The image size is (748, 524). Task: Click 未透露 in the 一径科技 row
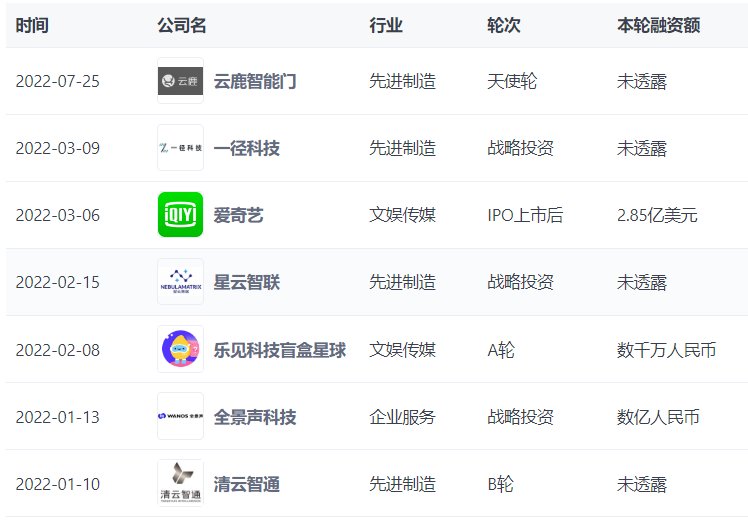tap(642, 148)
